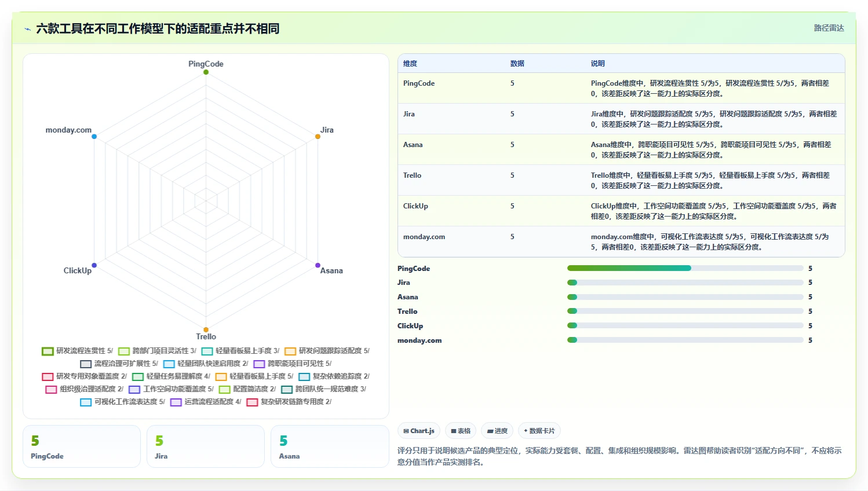Viewport: 868px width, 491px height.
Task: Toggle the 跨部门项目灵活性 3/ legend series
Action: click(158, 351)
